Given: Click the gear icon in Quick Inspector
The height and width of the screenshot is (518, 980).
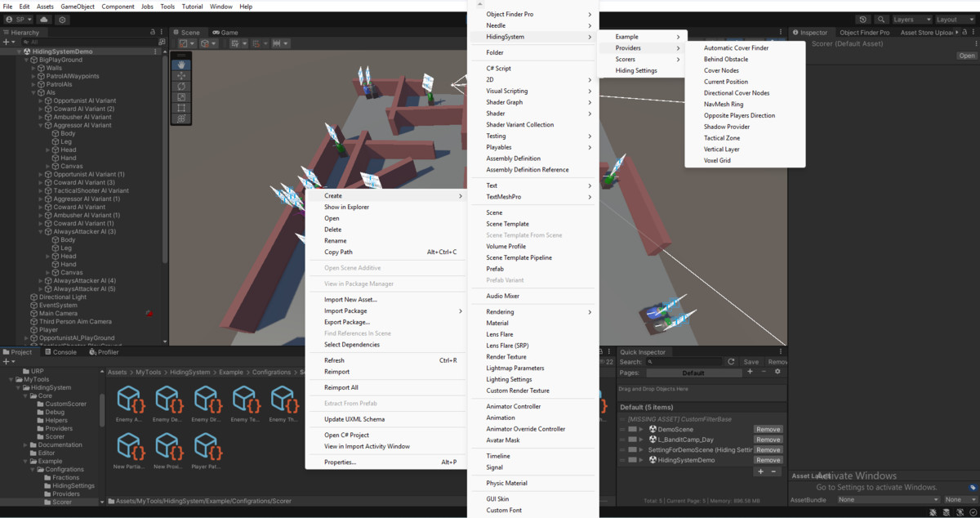Looking at the screenshot, I should click(777, 373).
